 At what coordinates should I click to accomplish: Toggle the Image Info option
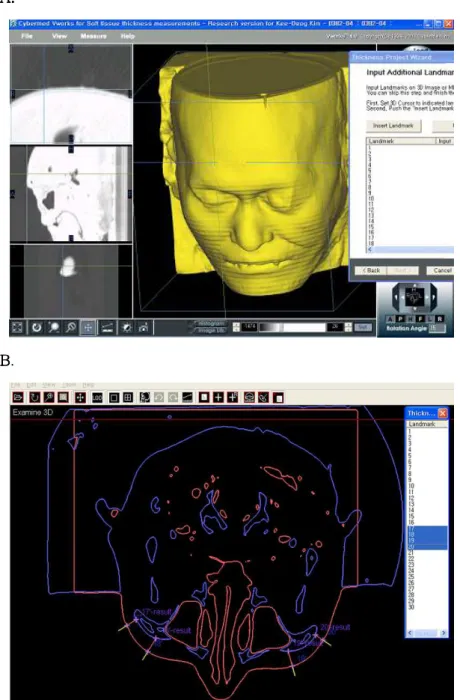click(x=210, y=330)
